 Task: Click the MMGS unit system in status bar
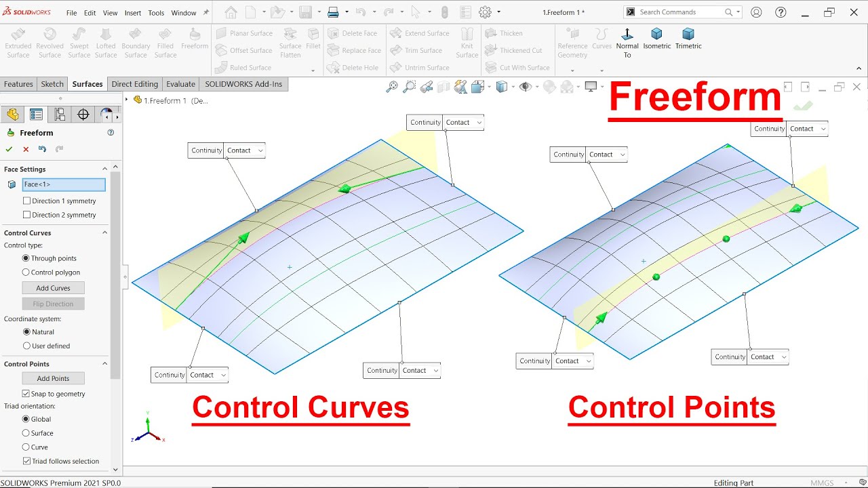[x=822, y=483]
